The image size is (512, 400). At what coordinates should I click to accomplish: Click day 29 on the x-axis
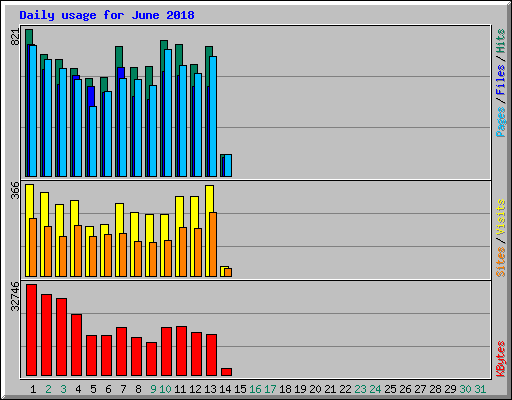[x=450, y=389]
